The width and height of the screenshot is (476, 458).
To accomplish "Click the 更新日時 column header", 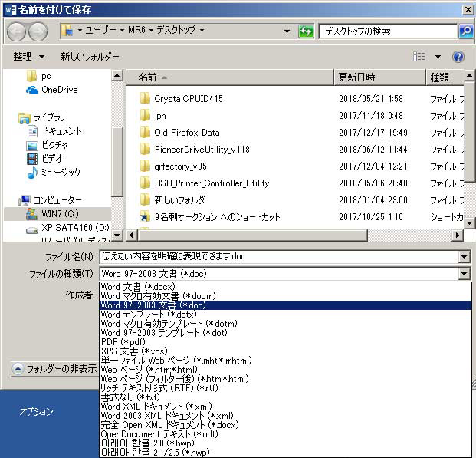I will pos(356,77).
